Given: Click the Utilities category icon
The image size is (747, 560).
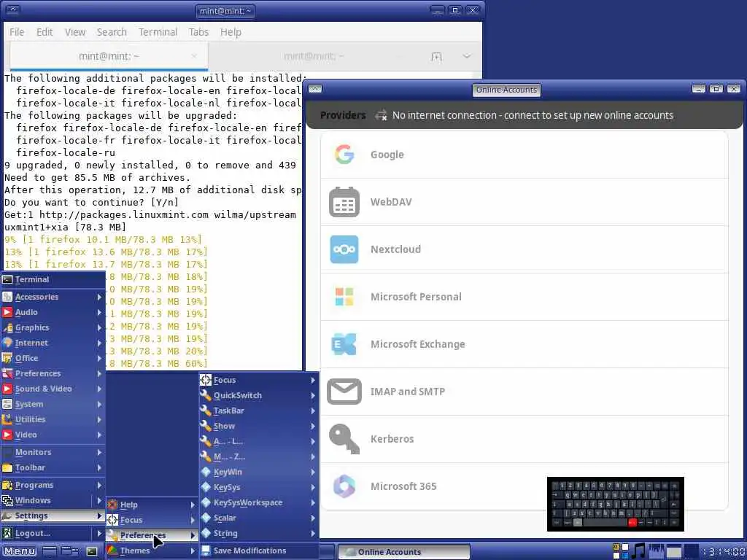Looking at the screenshot, I should (7, 419).
